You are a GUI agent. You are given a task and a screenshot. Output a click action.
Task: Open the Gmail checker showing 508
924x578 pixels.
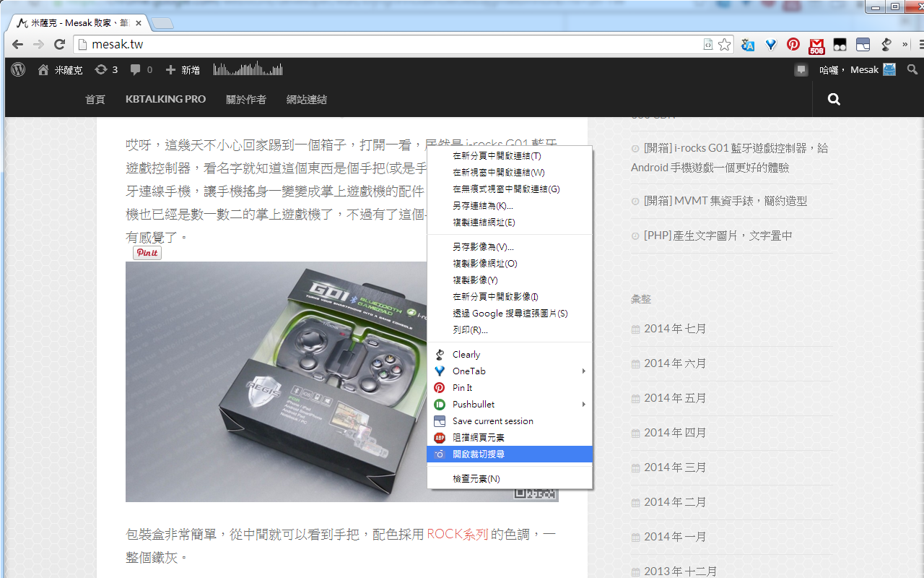[816, 46]
